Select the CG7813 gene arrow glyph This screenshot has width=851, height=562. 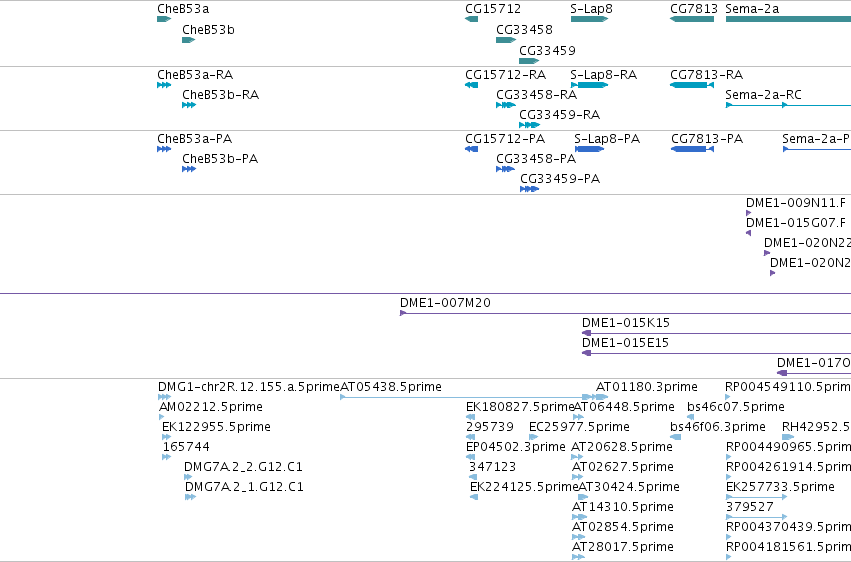(x=692, y=19)
